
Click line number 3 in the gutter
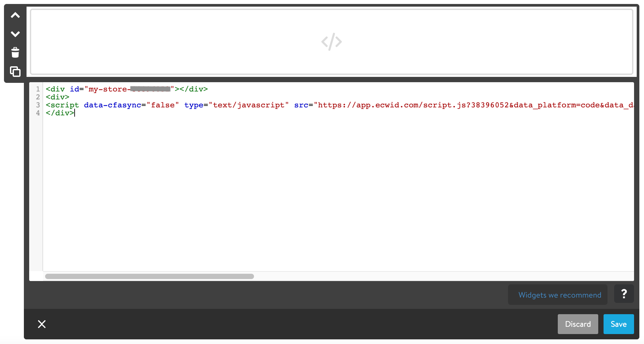coord(38,105)
